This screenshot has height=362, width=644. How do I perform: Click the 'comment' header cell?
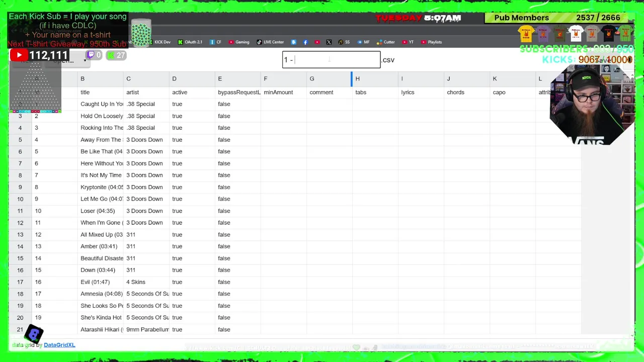330,93
